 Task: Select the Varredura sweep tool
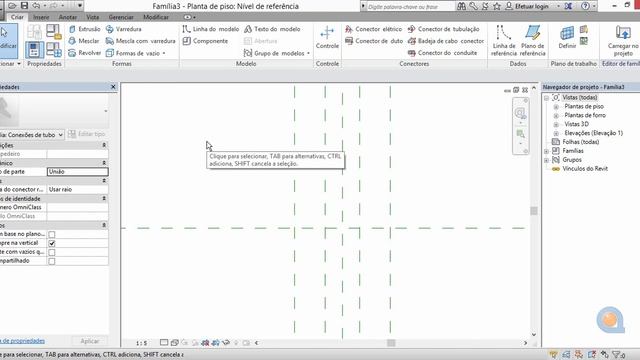pyautogui.click(x=124, y=29)
